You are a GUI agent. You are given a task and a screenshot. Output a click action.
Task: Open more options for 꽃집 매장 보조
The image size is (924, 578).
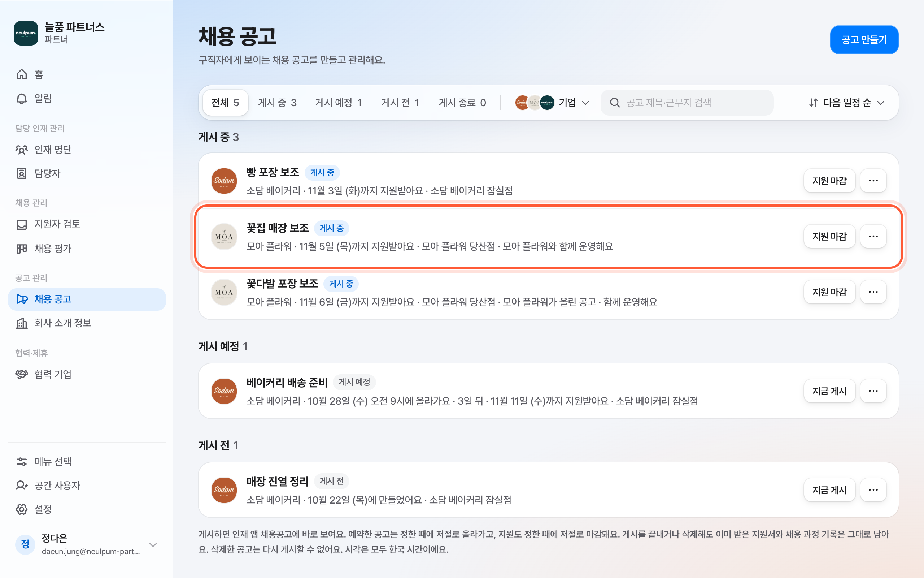(x=873, y=236)
